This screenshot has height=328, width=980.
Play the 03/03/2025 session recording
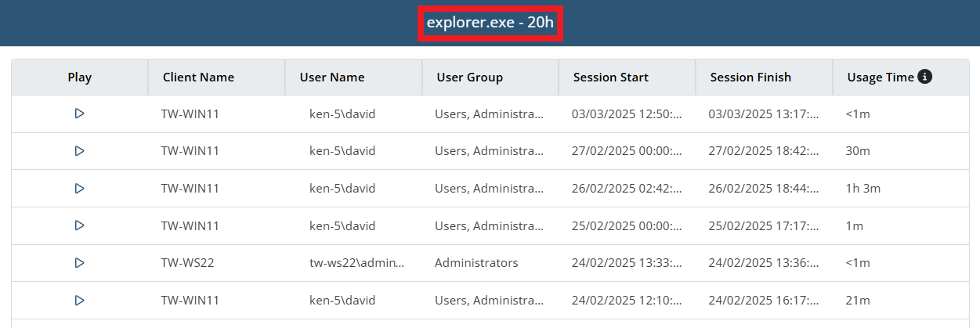79,114
